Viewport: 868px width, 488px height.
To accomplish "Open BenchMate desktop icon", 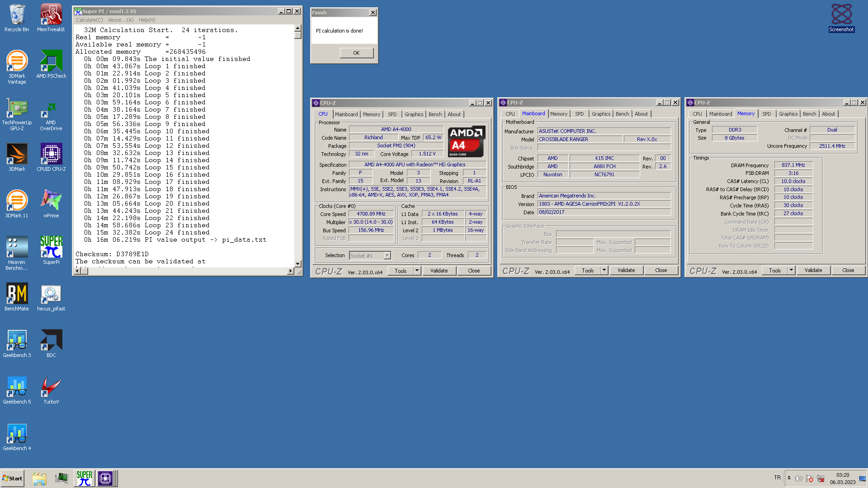I will click(x=17, y=297).
